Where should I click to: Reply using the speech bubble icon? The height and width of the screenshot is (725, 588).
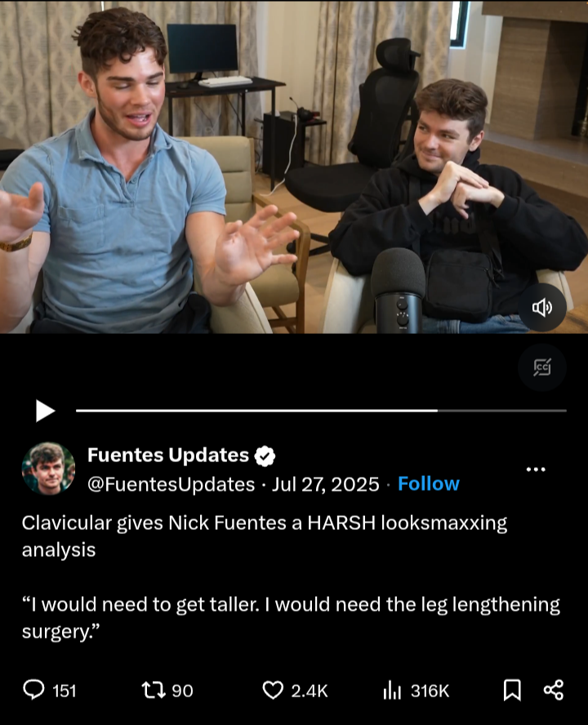[x=33, y=690]
